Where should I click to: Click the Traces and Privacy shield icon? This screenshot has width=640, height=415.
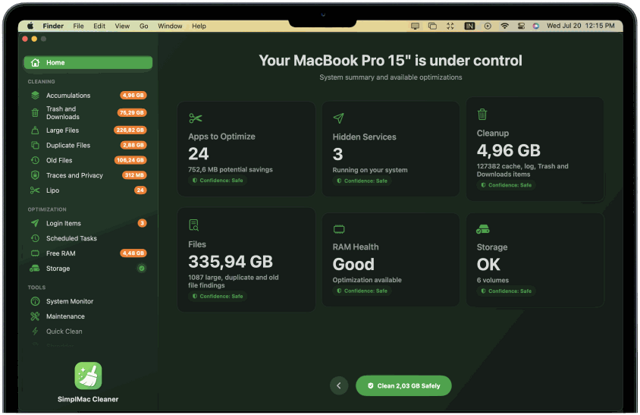(35, 175)
